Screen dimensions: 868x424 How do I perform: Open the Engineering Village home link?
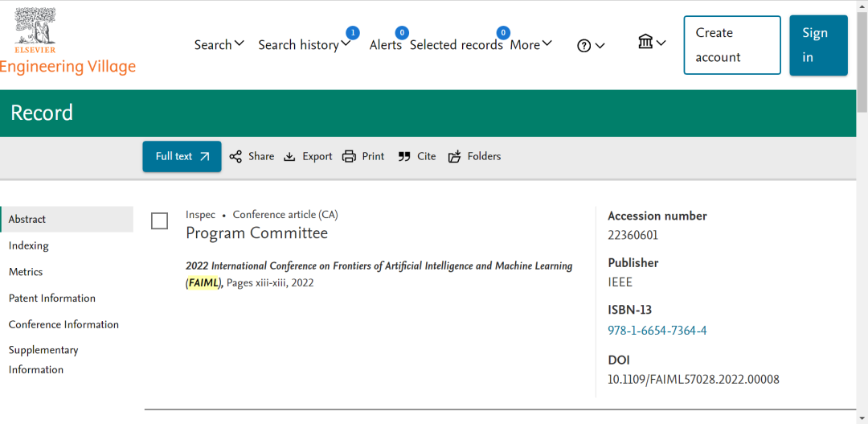coord(68,67)
